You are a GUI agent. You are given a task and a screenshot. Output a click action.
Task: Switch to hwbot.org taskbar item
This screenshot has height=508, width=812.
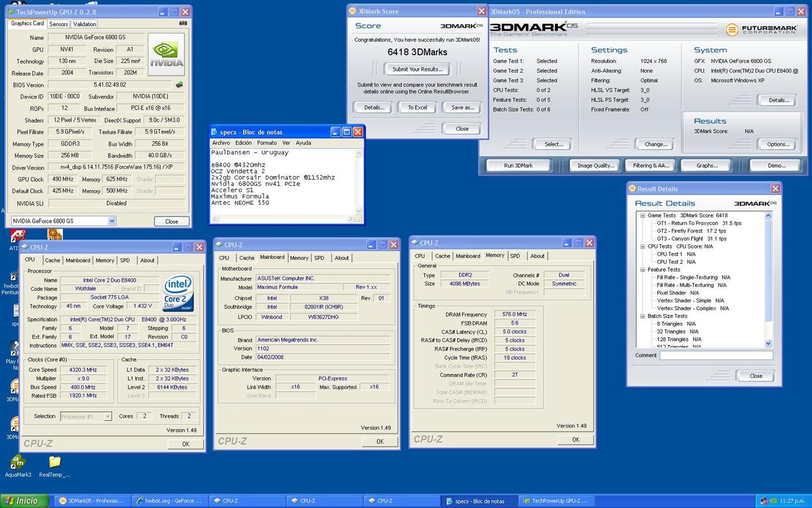click(x=171, y=500)
